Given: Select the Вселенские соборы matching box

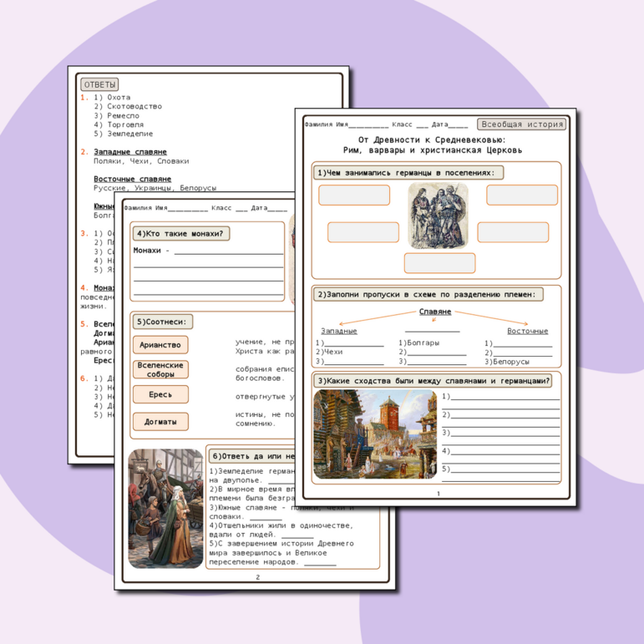Looking at the screenshot, I should (160, 369).
